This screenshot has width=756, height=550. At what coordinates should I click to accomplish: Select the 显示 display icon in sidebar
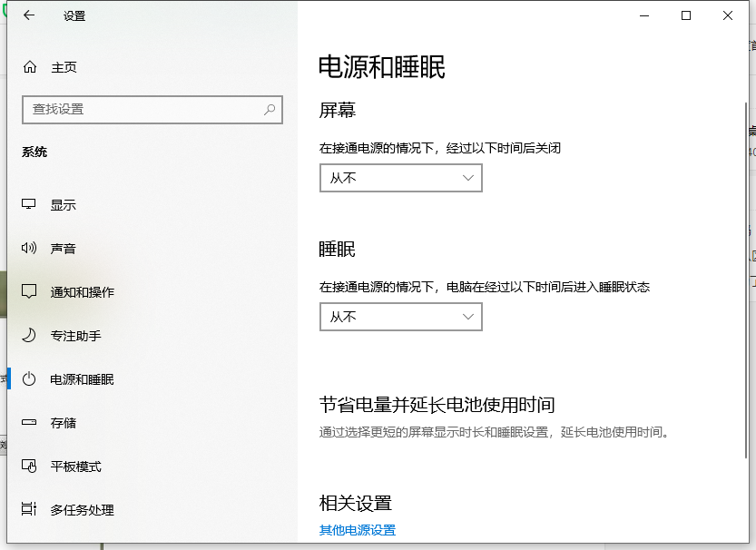[x=28, y=204]
